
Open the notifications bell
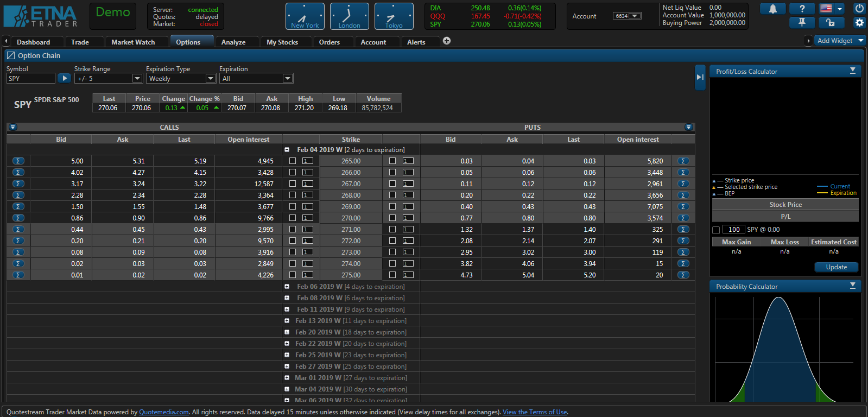[x=772, y=9]
